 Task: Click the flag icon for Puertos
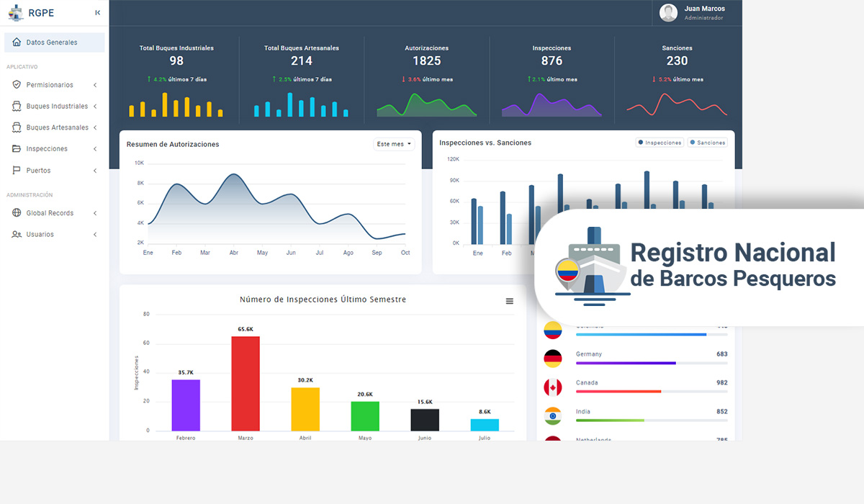click(17, 171)
